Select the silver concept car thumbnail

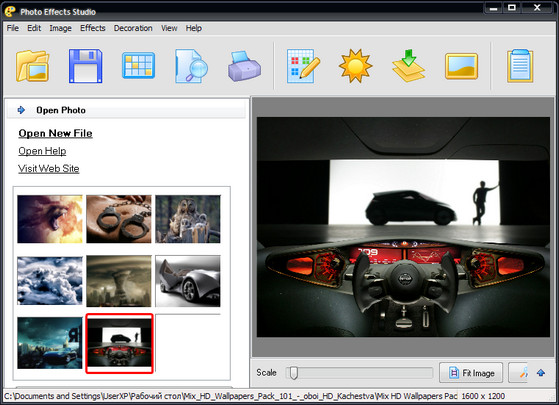tap(188, 281)
